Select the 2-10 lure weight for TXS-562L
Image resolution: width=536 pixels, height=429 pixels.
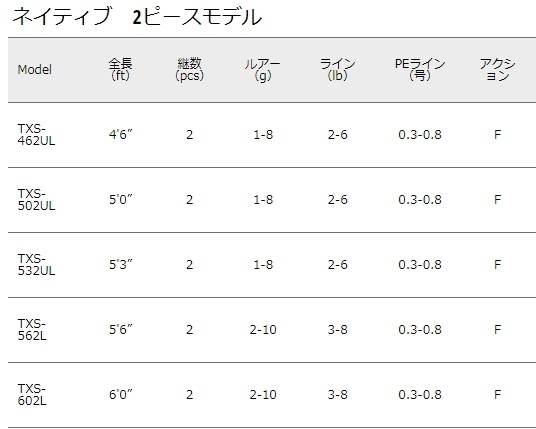click(263, 330)
